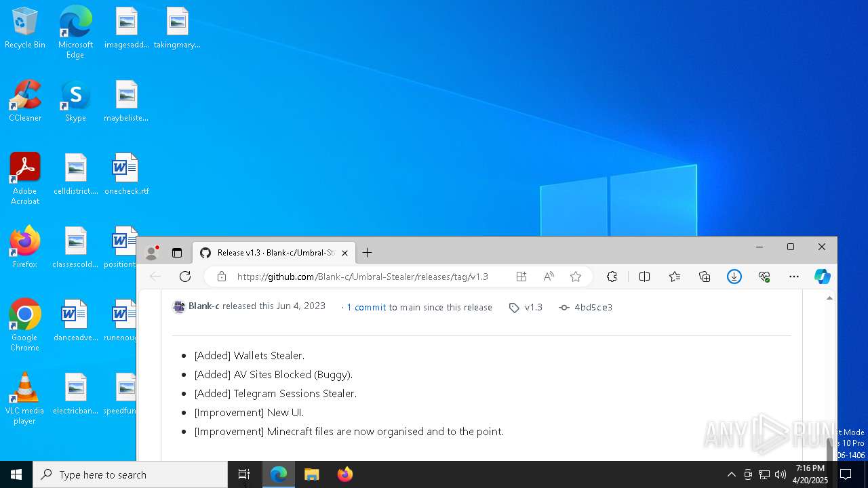The height and width of the screenshot is (488, 868).
Task: Open Edge tab actions menu icon
Action: click(x=177, y=253)
